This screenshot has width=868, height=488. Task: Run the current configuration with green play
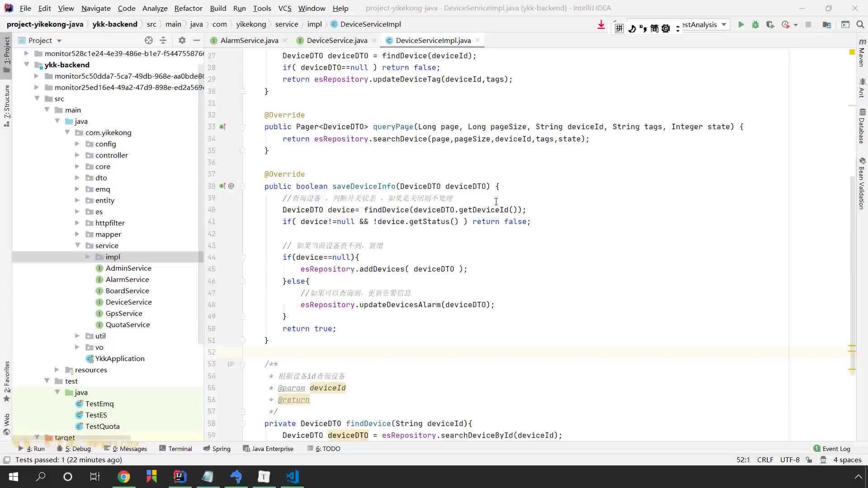coord(741,25)
